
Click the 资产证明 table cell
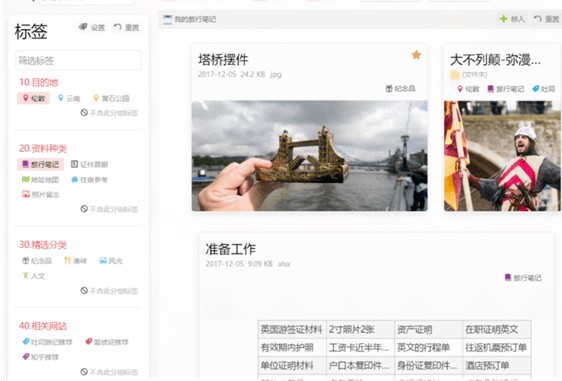428,329
